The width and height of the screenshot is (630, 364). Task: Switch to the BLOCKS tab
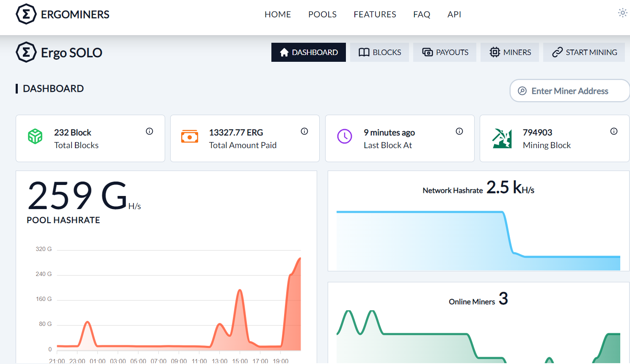(x=379, y=52)
